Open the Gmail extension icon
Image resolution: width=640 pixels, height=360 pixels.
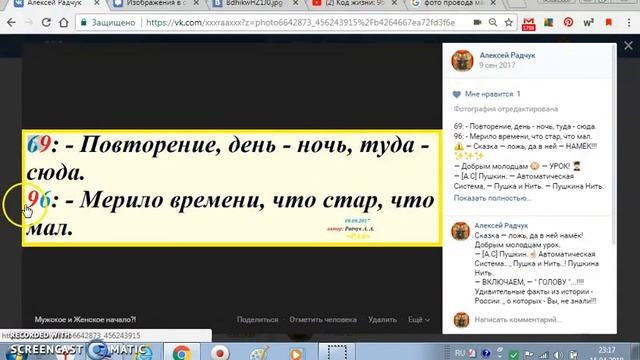[x=529, y=24]
